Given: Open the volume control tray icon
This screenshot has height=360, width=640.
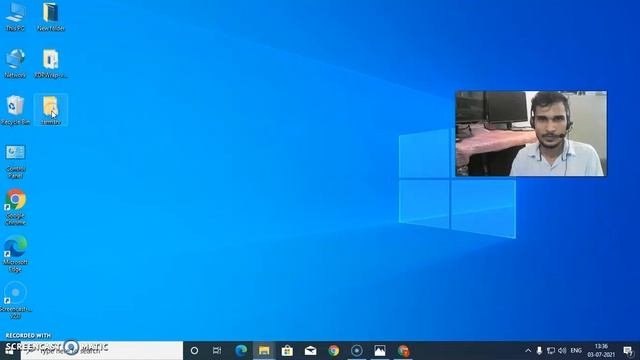Looking at the screenshot, I should 562,350.
